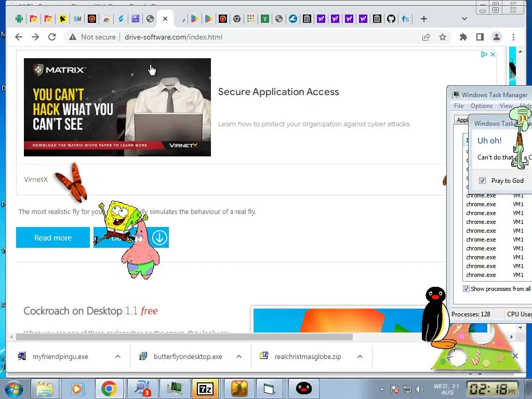
Task: Open Task Manager View menu
Action: [506, 106]
